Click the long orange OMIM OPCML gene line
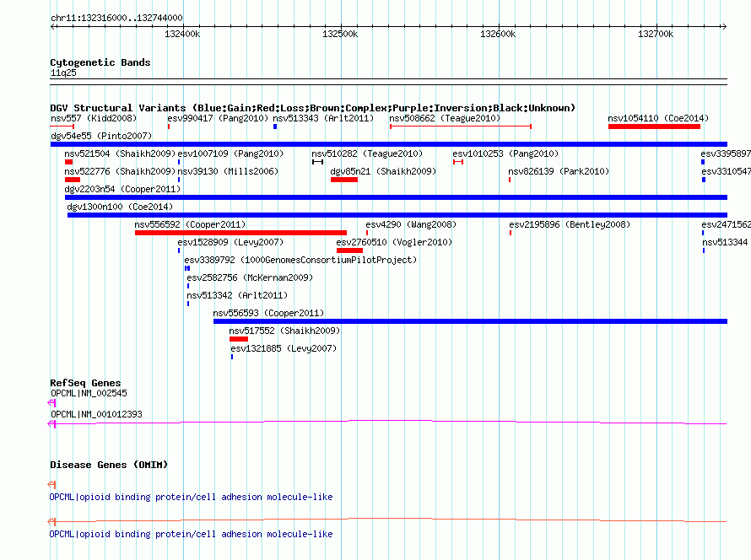Viewport: 751px width, 560px height. 387,520
